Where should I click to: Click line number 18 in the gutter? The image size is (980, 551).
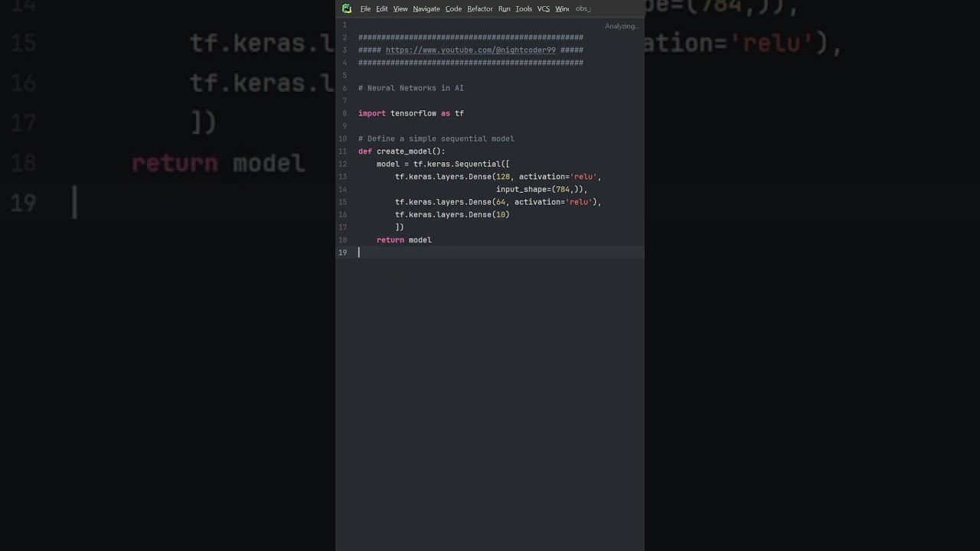tap(343, 240)
